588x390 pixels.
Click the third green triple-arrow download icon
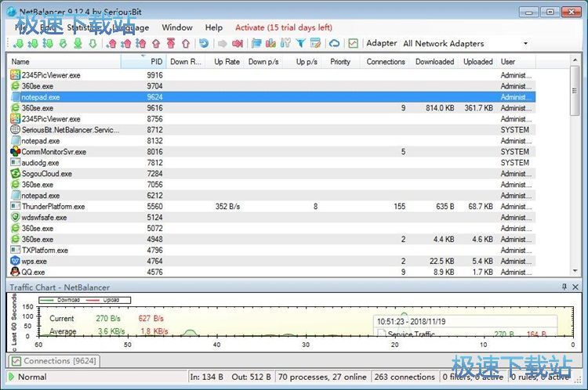48,43
